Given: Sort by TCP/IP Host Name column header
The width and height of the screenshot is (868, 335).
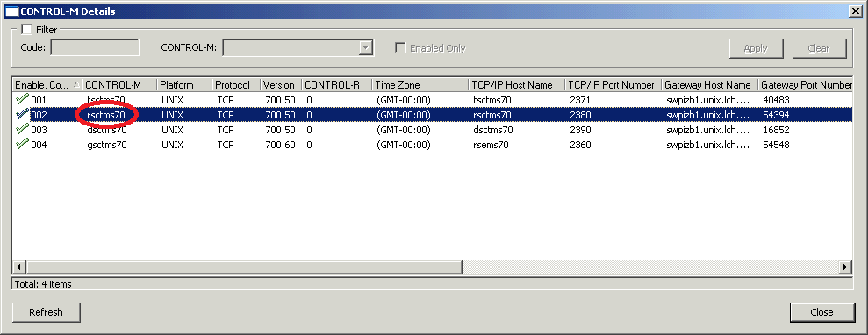Looking at the screenshot, I should tap(516, 84).
